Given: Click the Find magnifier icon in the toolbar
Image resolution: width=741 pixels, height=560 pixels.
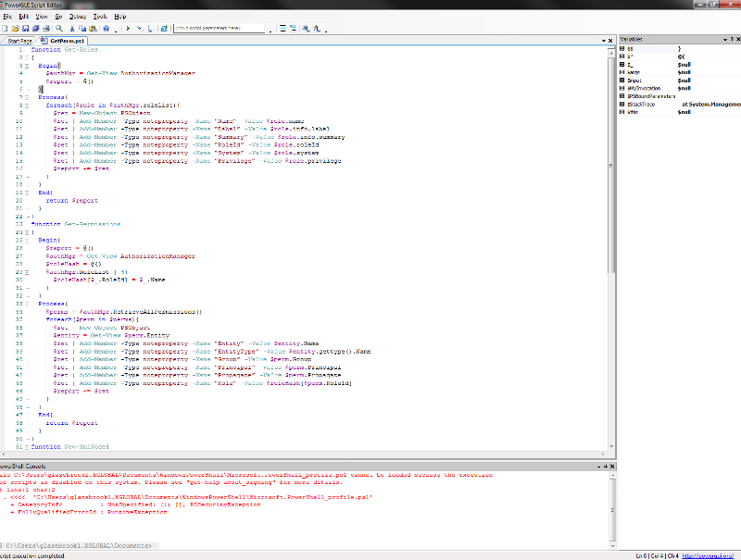Looking at the screenshot, I should pyautogui.click(x=59, y=29).
